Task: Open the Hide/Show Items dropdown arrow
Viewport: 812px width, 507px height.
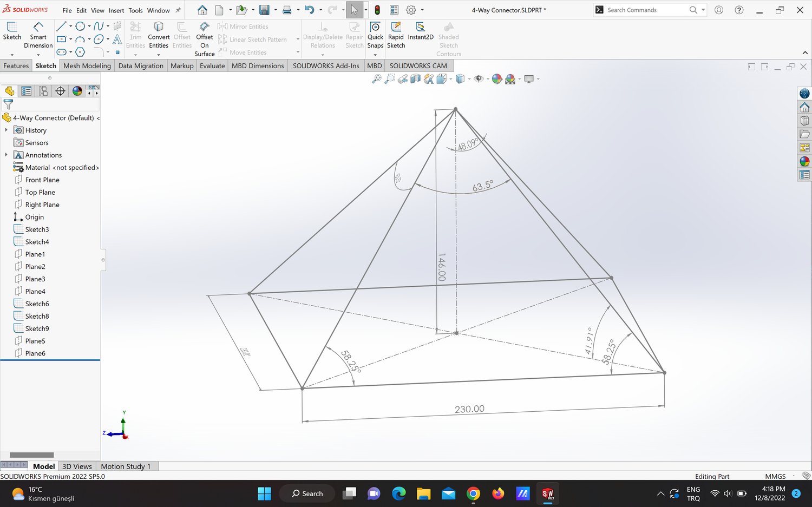Action: (x=488, y=79)
